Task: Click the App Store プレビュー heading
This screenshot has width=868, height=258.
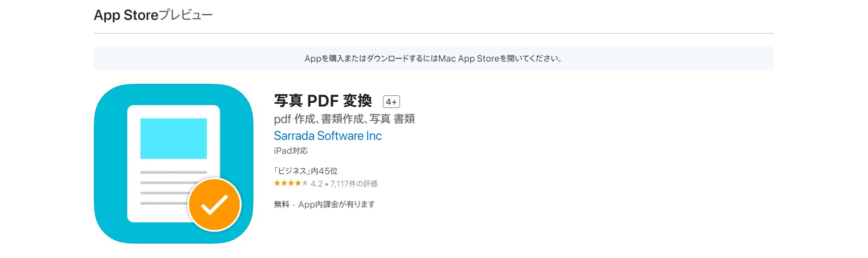Action: coord(153,15)
